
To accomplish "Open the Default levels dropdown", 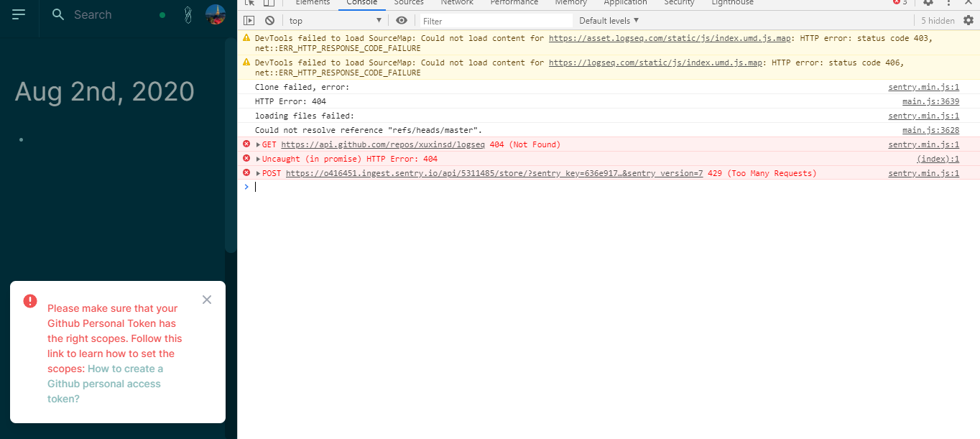I will 609,21.
